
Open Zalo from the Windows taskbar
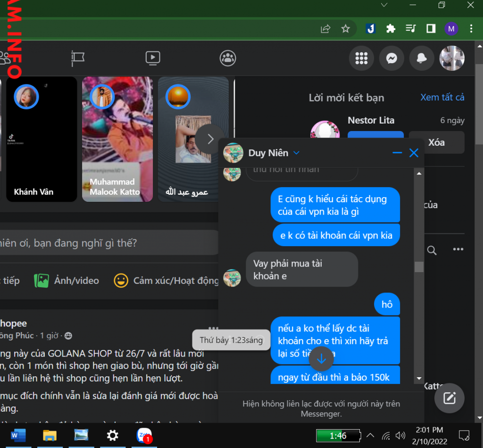(144, 435)
